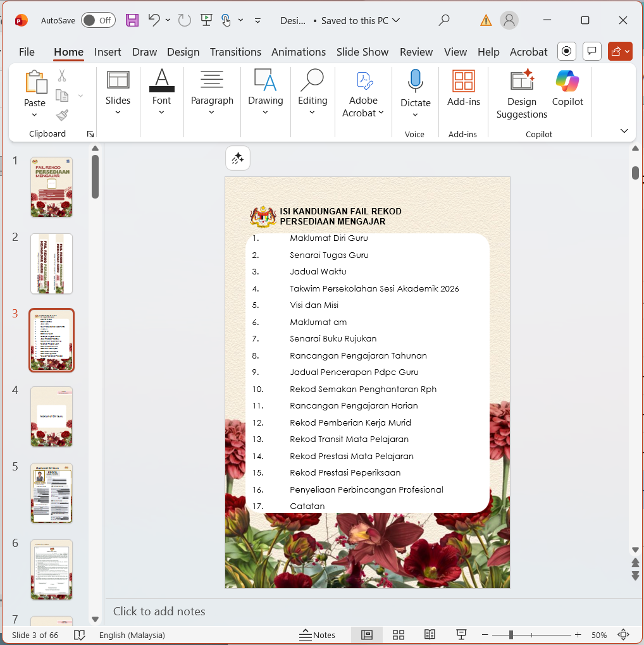Open Reading View from status bar

pyautogui.click(x=430, y=635)
